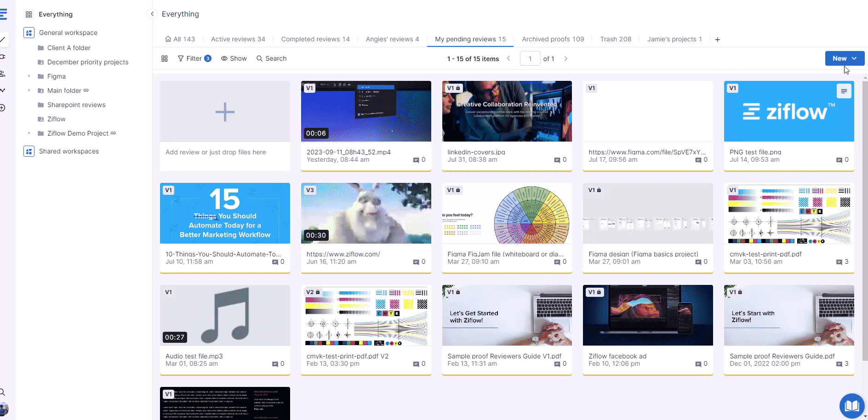The width and height of the screenshot is (868, 420).
Task: Open the New button dropdown
Action: click(845, 58)
